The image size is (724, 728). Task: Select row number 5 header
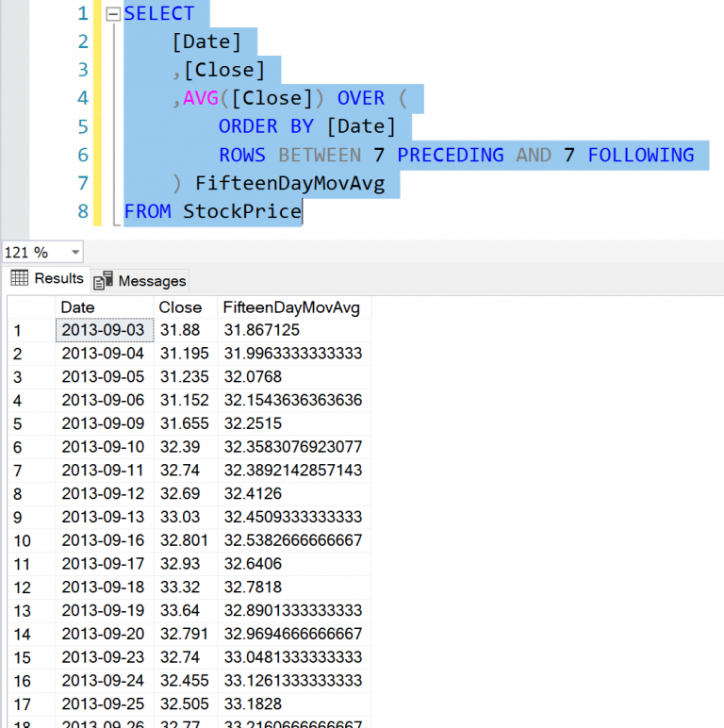tap(31, 423)
